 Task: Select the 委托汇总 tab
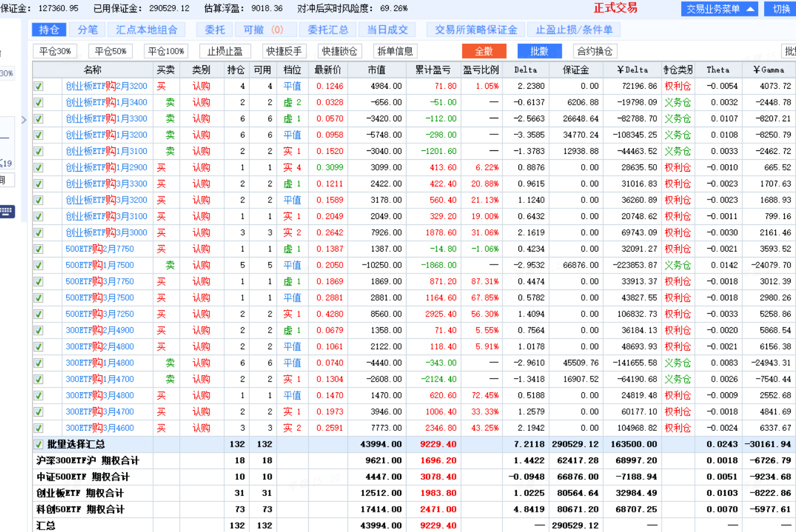point(328,30)
